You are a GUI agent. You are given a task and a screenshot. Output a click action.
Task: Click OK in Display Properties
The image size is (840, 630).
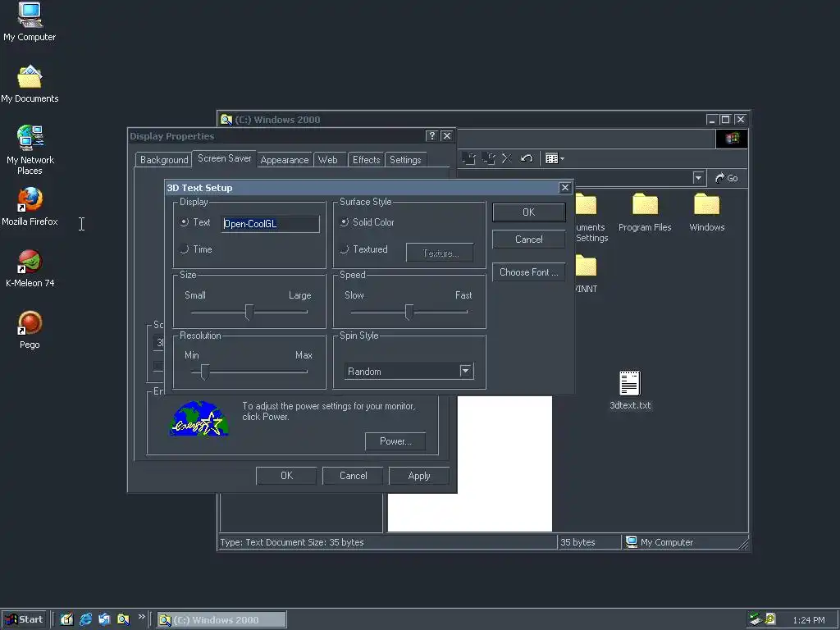286,476
